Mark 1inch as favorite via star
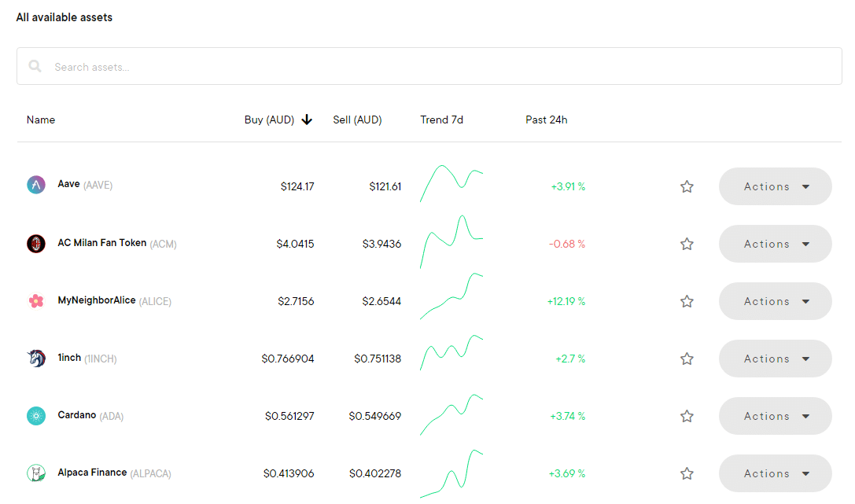The image size is (855, 504). (x=687, y=359)
